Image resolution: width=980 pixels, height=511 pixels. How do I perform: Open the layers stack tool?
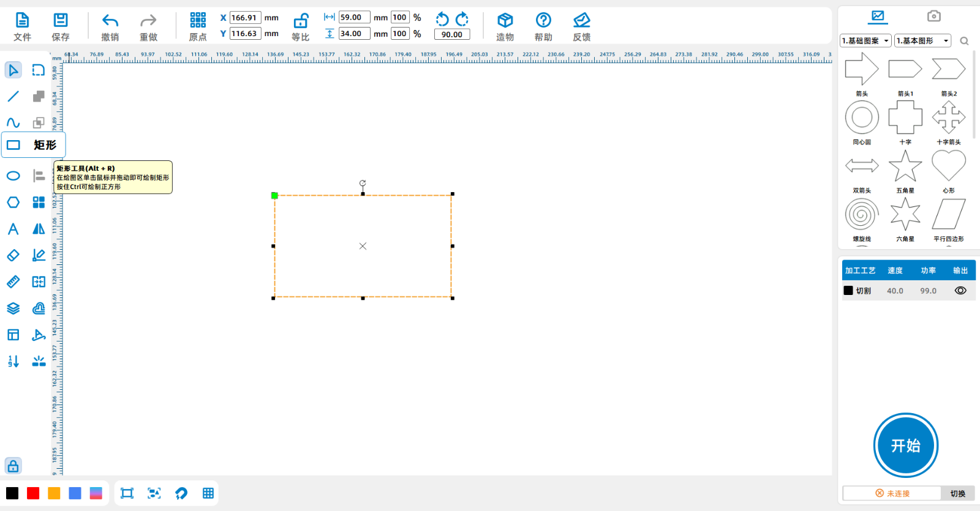(x=13, y=308)
